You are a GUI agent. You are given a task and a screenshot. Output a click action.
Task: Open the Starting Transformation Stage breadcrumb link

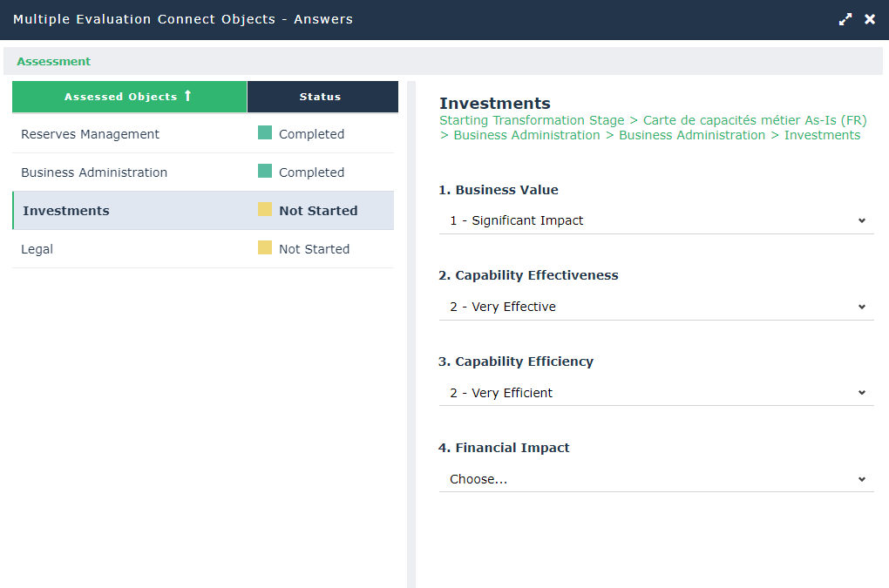pos(532,120)
